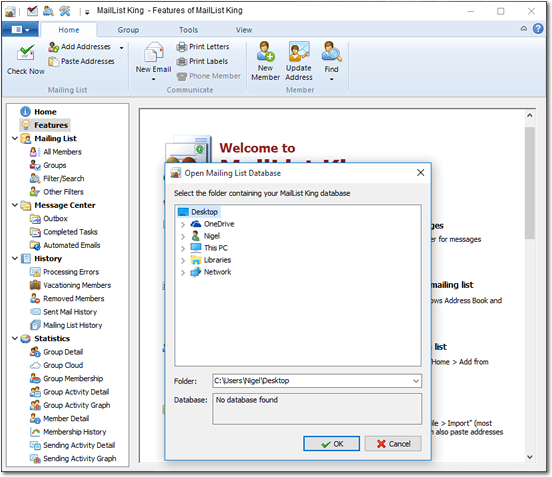
Task: Click the tools icon in quick access toolbar
Action: (x=64, y=11)
